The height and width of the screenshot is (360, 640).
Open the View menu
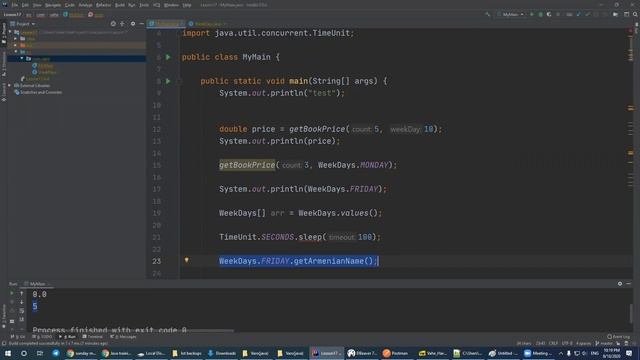point(37,5)
